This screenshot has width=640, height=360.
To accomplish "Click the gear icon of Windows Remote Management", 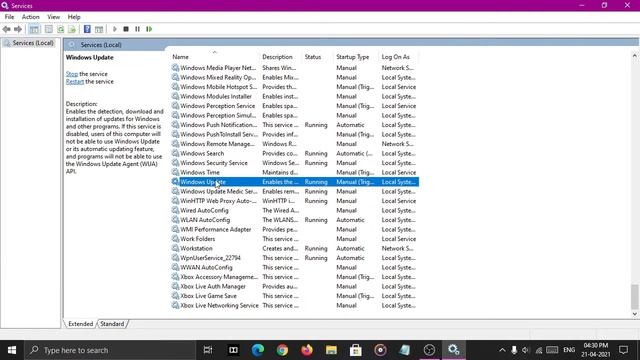I will tap(175, 144).
